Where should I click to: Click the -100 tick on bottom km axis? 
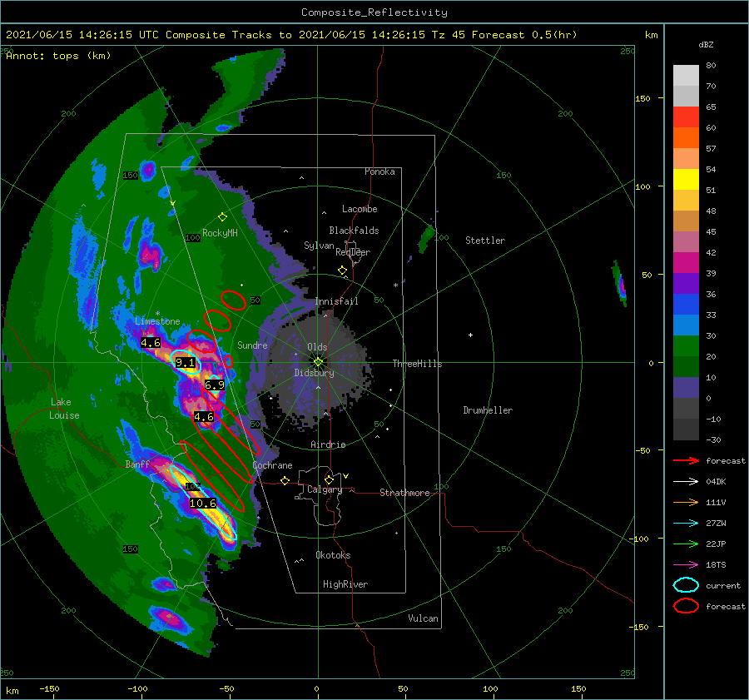(137, 689)
